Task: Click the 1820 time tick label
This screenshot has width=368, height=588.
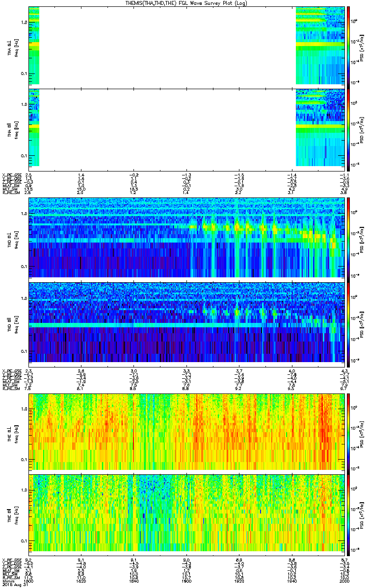Action: (x=81, y=581)
